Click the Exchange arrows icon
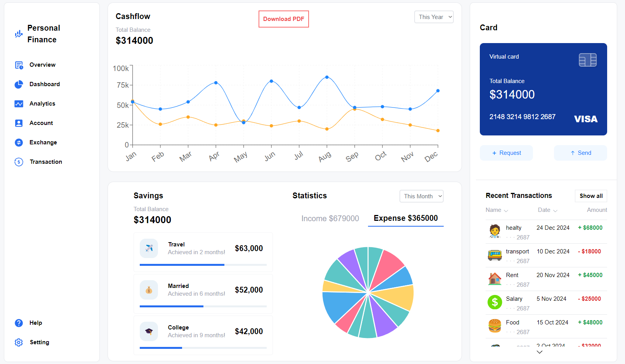The height and width of the screenshot is (364, 625). coord(19,142)
